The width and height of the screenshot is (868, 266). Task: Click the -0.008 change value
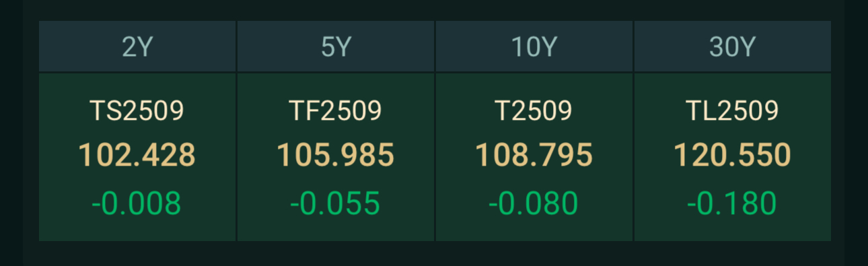[x=137, y=203]
